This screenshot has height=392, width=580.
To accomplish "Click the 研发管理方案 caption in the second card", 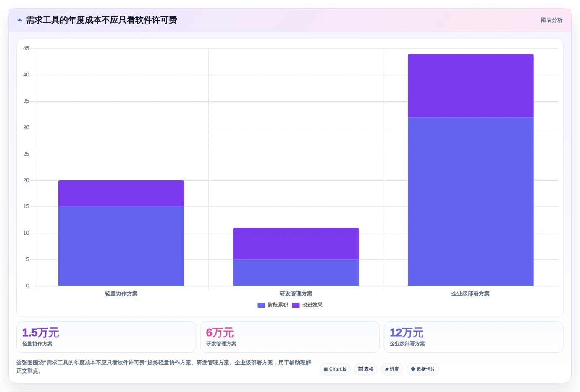I will 221,344.
